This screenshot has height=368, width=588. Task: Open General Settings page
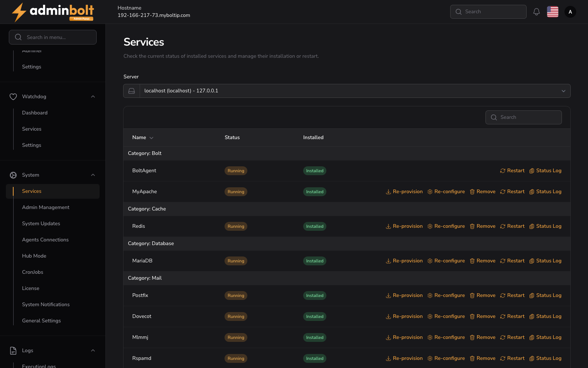pyautogui.click(x=42, y=321)
